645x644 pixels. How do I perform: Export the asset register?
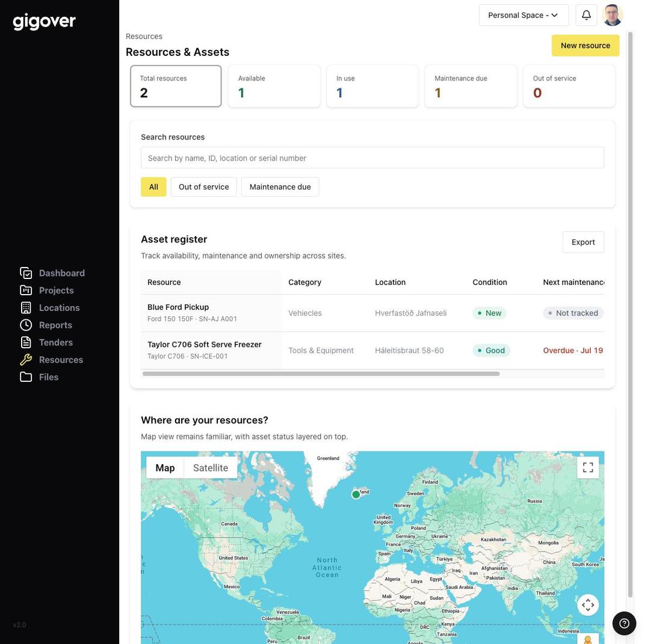tap(583, 242)
